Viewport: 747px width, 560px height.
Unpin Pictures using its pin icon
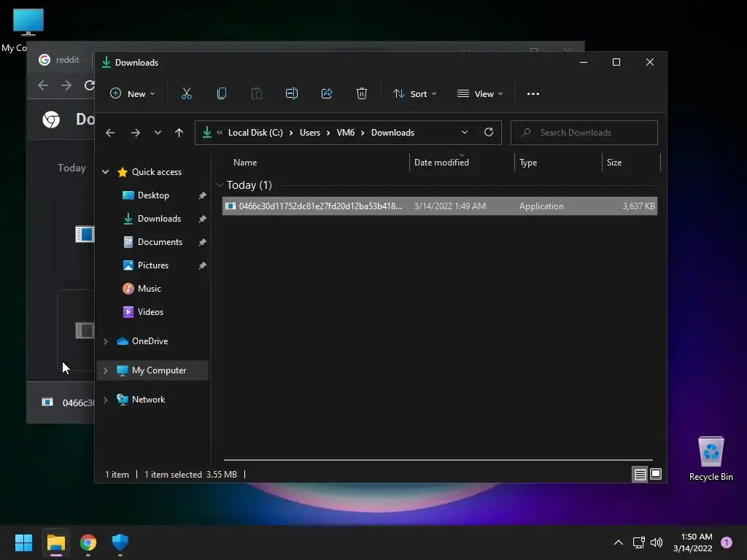coord(203,265)
